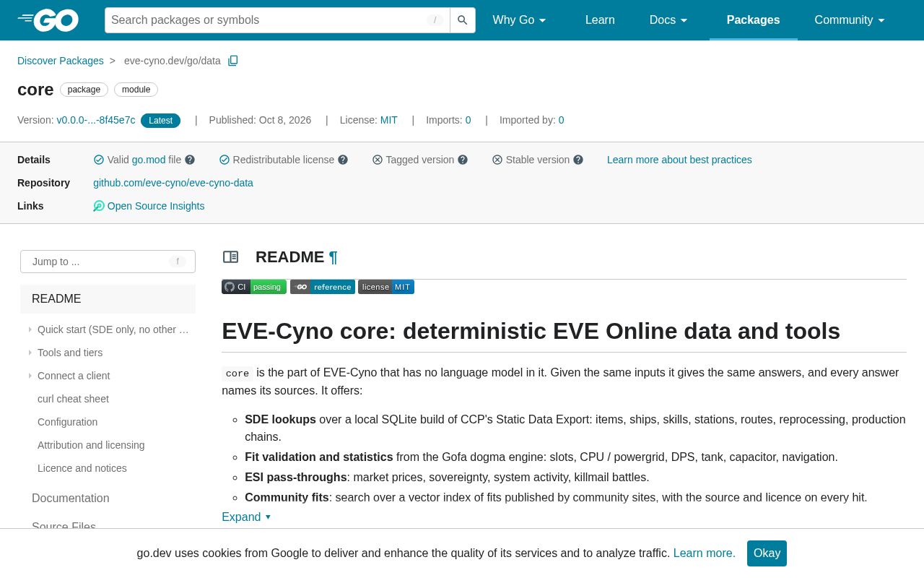Open the MIT license link
924x578 pixels.
click(389, 120)
